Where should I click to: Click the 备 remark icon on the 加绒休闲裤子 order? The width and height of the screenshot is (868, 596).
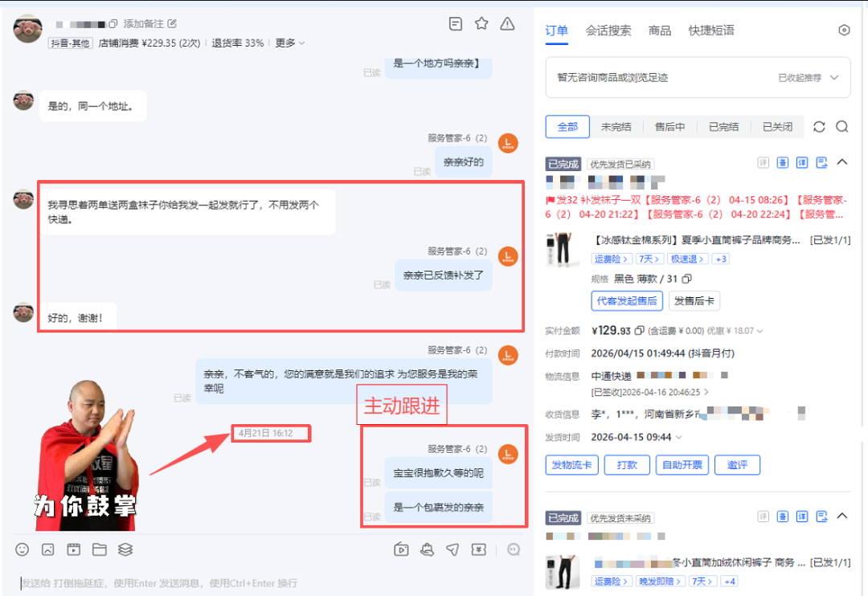tap(782, 516)
